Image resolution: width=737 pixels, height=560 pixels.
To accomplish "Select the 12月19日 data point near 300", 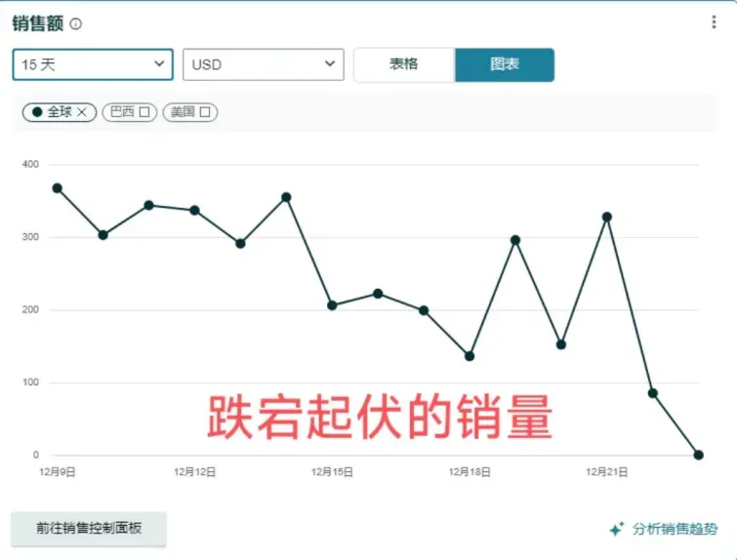I will click(515, 240).
